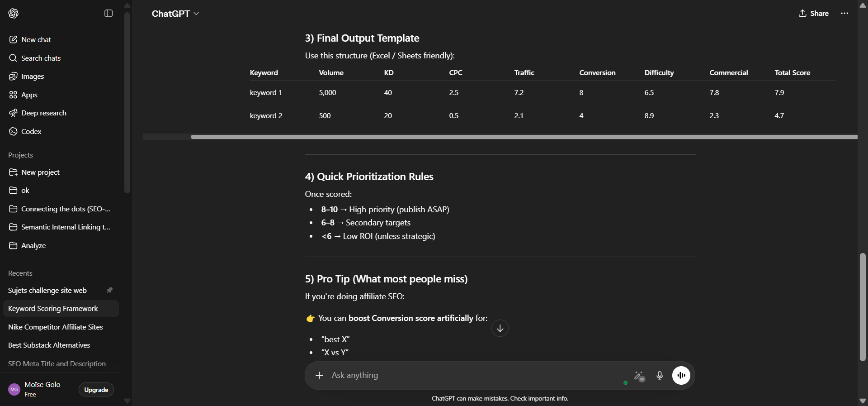Click the Upgrade button
This screenshot has height=406, width=868.
pyautogui.click(x=95, y=390)
